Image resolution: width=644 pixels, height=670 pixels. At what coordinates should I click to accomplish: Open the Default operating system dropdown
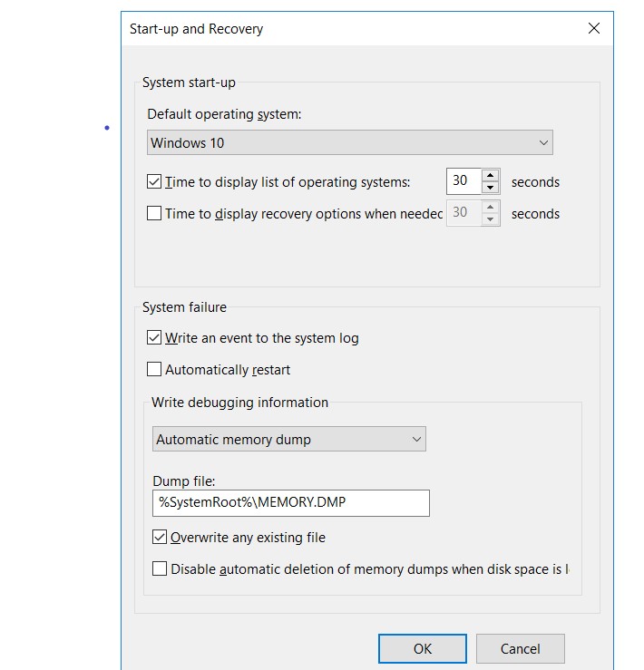coord(350,142)
